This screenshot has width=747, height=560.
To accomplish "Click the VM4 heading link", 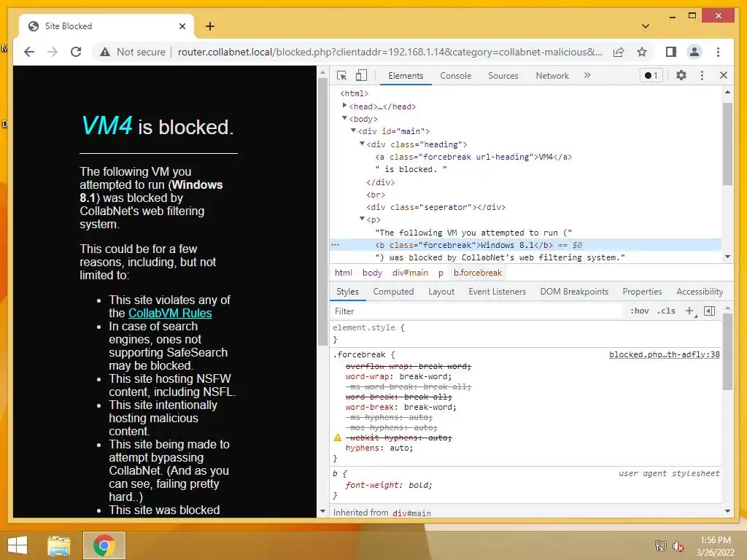I will pyautogui.click(x=107, y=125).
